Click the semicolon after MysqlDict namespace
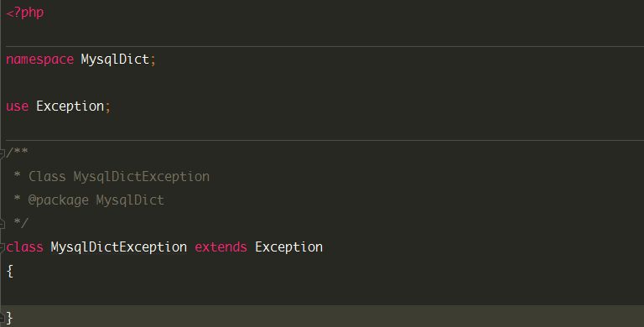Image resolution: width=644 pixels, height=327 pixels. 153,61
